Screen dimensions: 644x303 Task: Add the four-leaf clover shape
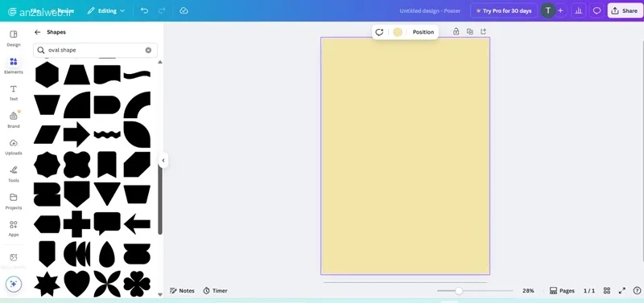[137, 284]
